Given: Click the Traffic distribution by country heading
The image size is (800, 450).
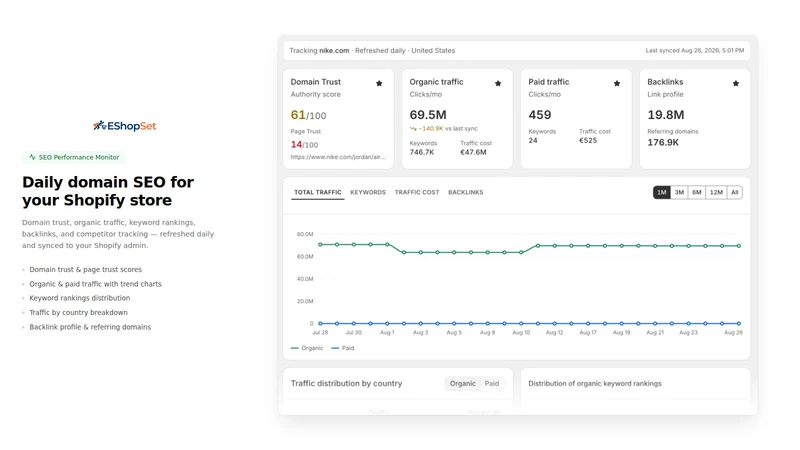Looking at the screenshot, I should click(x=346, y=383).
